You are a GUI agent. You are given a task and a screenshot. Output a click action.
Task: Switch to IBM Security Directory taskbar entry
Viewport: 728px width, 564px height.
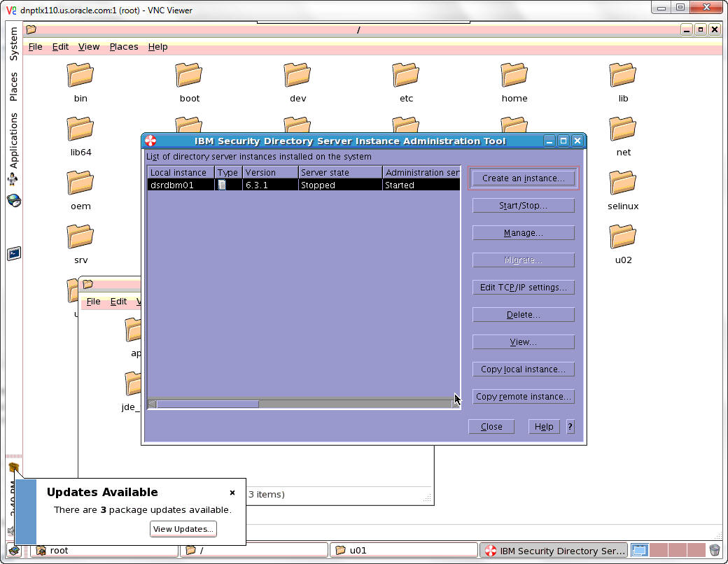pos(554,551)
